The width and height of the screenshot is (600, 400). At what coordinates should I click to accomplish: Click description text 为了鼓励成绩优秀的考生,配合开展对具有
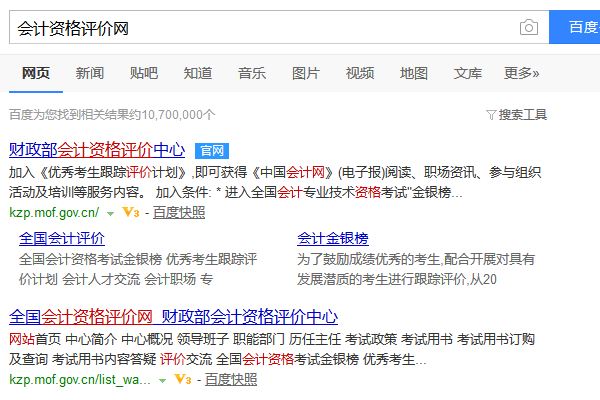(x=416, y=259)
